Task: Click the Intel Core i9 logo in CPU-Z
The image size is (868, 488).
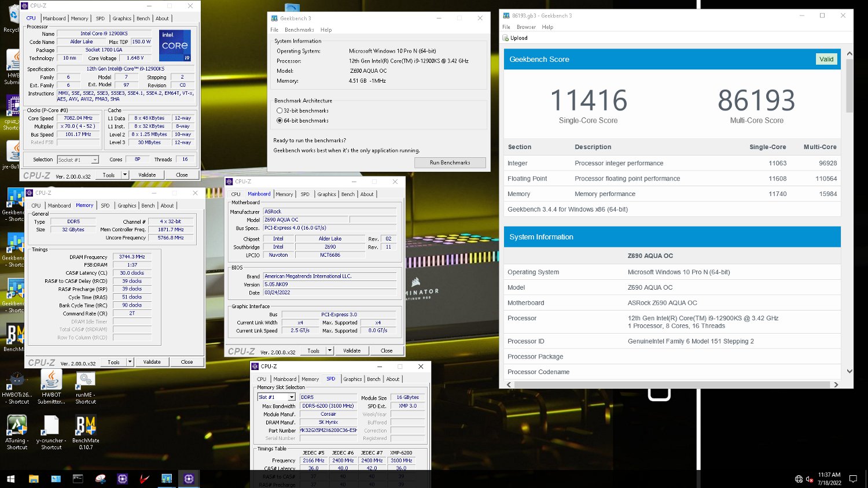Action: [x=175, y=46]
